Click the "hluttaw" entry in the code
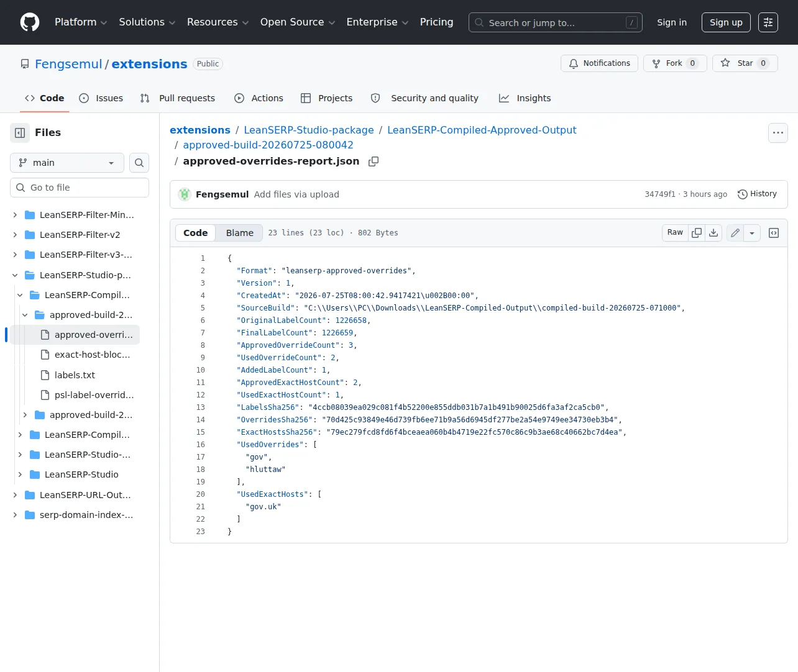Image resolution: width=798 pixels, height=672 pixels. [265, 470]
